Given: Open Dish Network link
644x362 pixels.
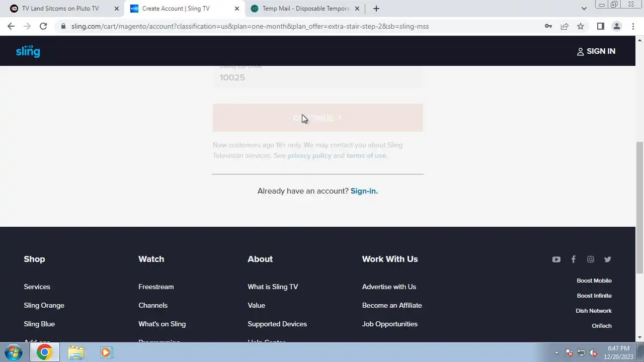Looking at the screenshot, I should (x=594, y=311).
